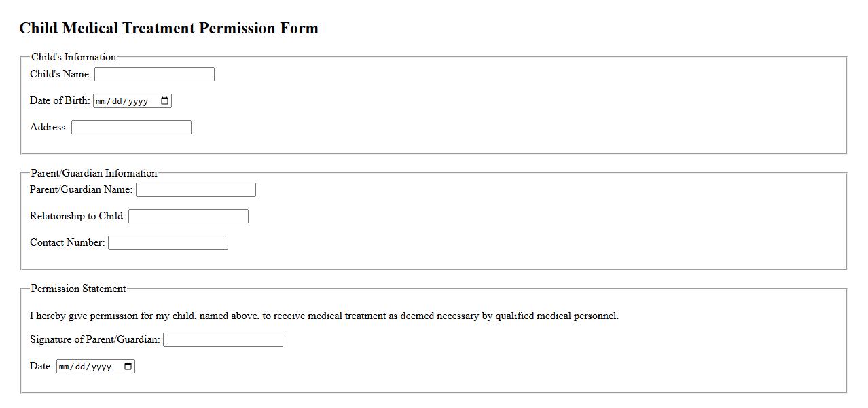This screenshot has height=408, width=868.
Task: Click the "Address:" label
Action: click(x=49, y=127)
